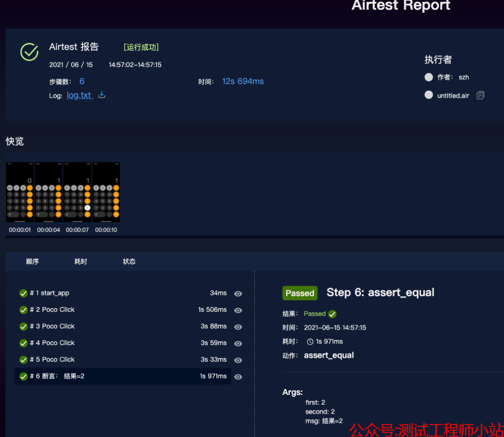504x437 pixels.
Task: Download the log file via the download icon
Action: [x=102, y=94]
